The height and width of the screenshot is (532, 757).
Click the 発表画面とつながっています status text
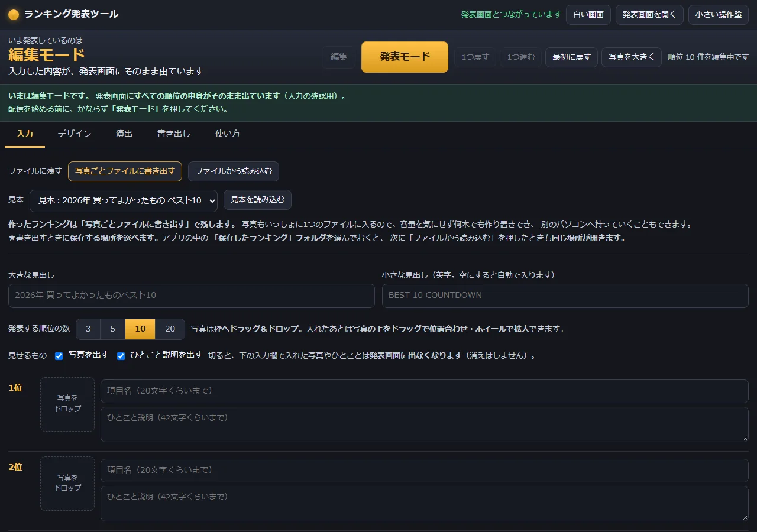(511, 15)
